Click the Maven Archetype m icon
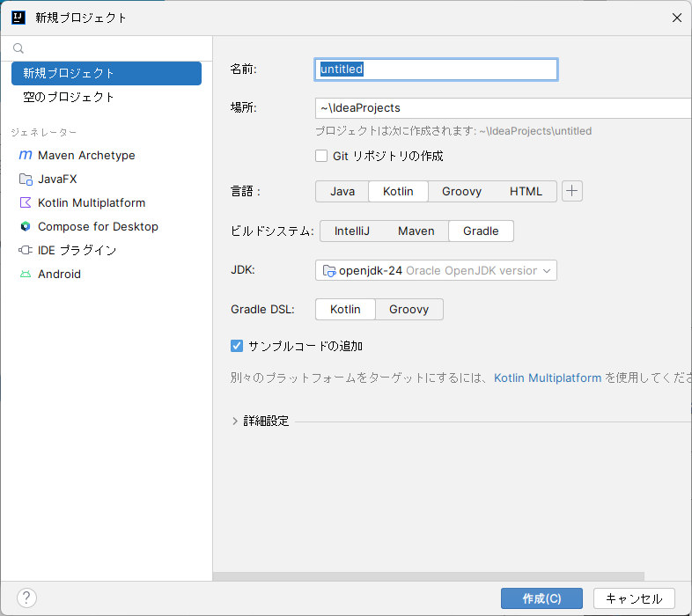 pyautogui.click(x=26, y=155)
